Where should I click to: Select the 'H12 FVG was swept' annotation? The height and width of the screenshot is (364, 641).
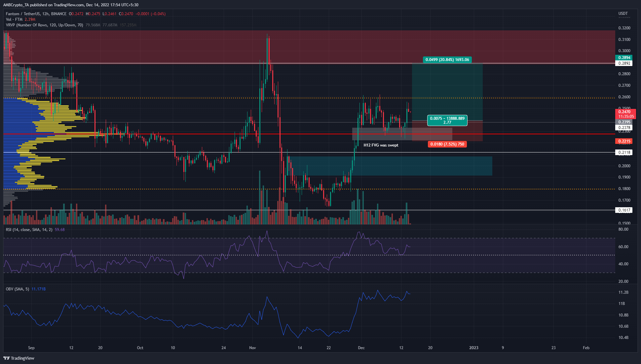[381, 145]
